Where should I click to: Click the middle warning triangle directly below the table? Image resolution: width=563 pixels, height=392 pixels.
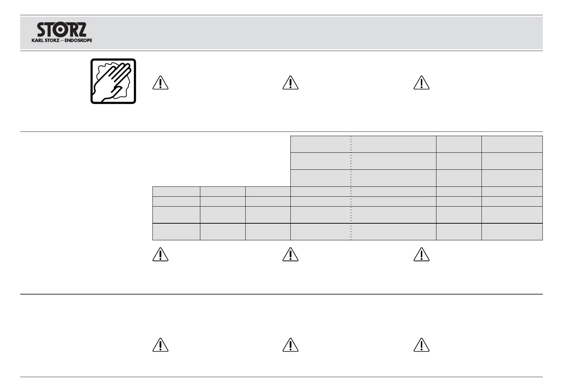(290, 254)
